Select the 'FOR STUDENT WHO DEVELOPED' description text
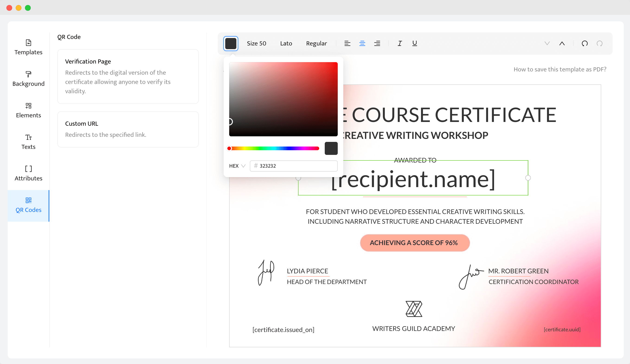 (x=415, y=216)
